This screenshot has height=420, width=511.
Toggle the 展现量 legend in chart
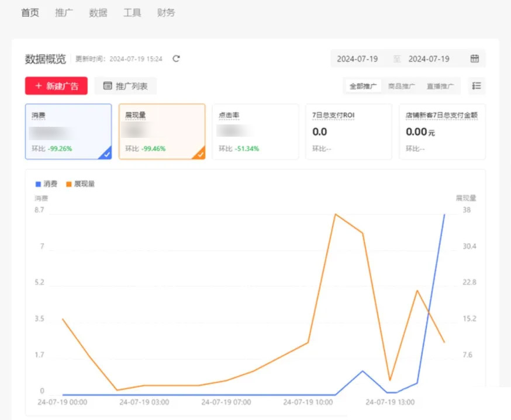pos(80,184)
